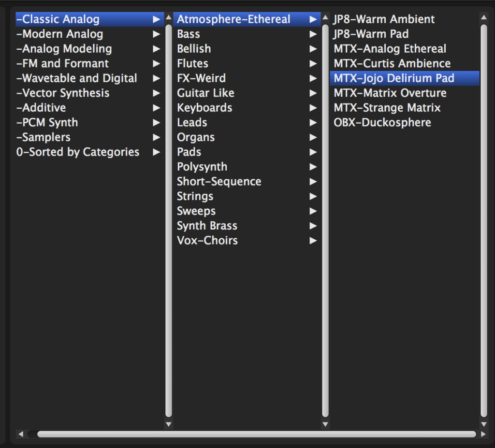Click the middle column vertical scrollbar thumb

325,221
